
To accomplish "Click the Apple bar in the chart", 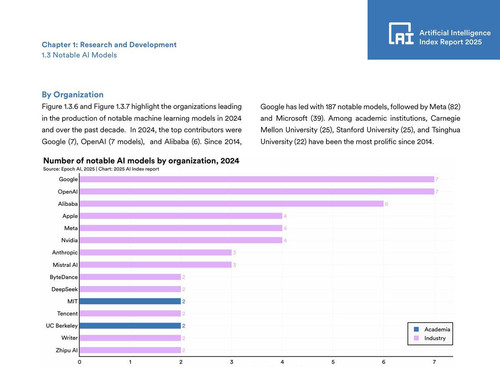I will [x=181, y=216].
